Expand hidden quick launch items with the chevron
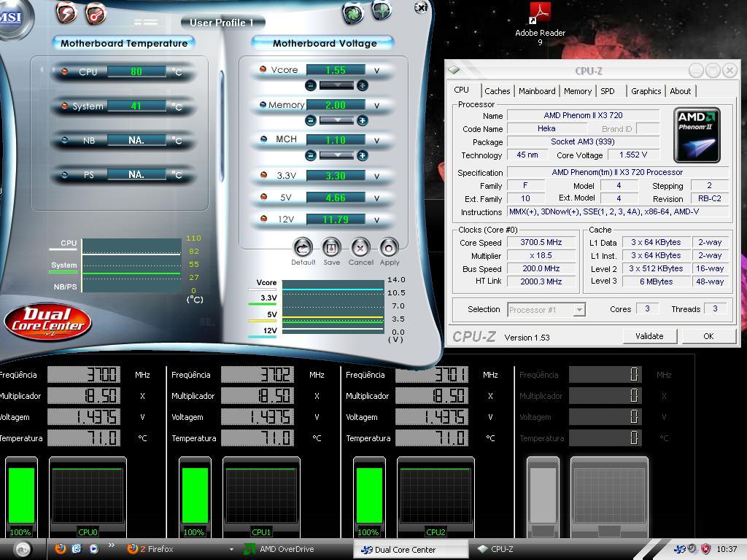747x560 pixels. (112, 545)
